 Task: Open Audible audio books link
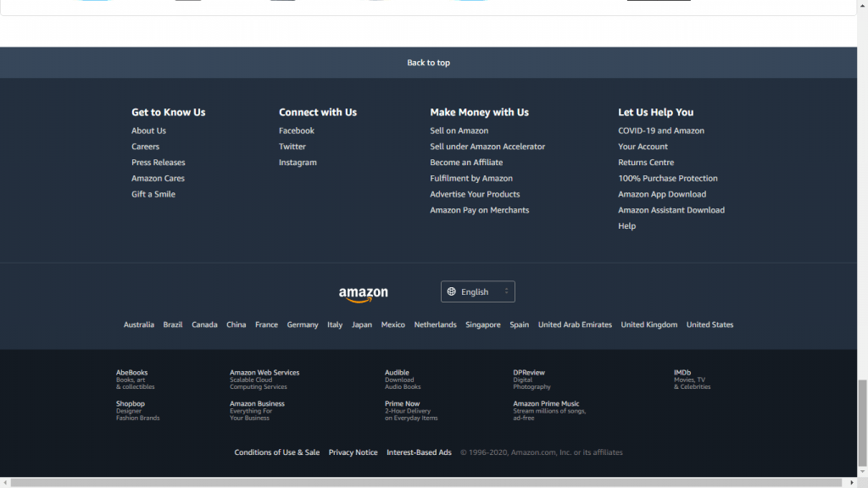click(x=403, y=380)
